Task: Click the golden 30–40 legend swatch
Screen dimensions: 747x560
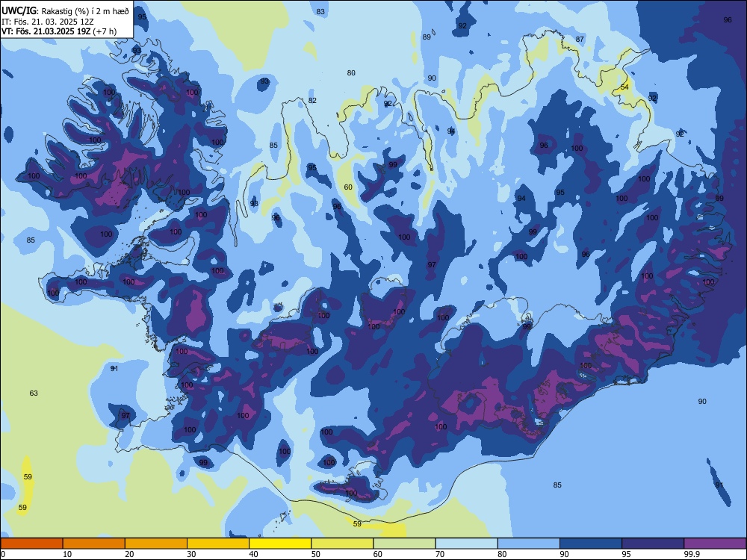Action: tap(218, 544)
